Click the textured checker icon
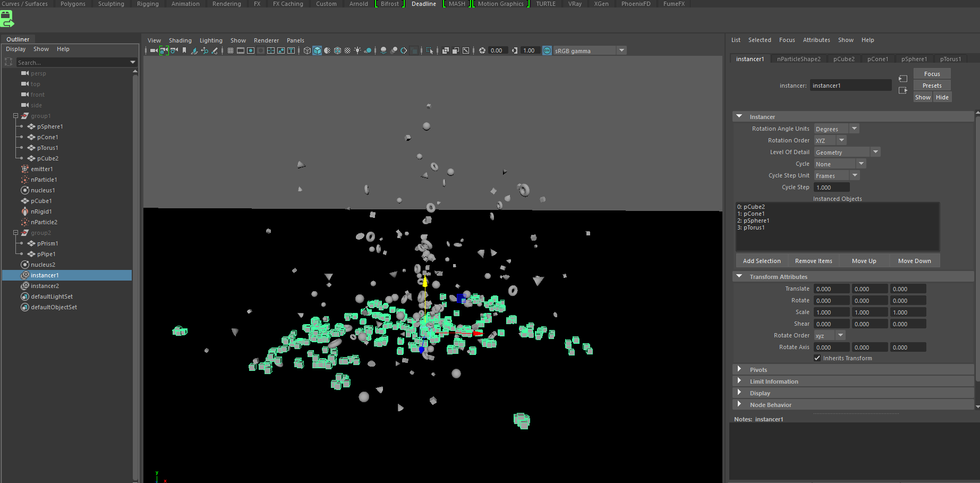 coord(347,50)
